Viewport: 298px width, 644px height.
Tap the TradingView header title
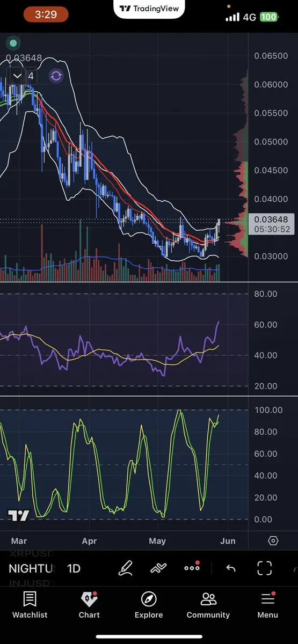pyautogui.click(x=149, y=9)
